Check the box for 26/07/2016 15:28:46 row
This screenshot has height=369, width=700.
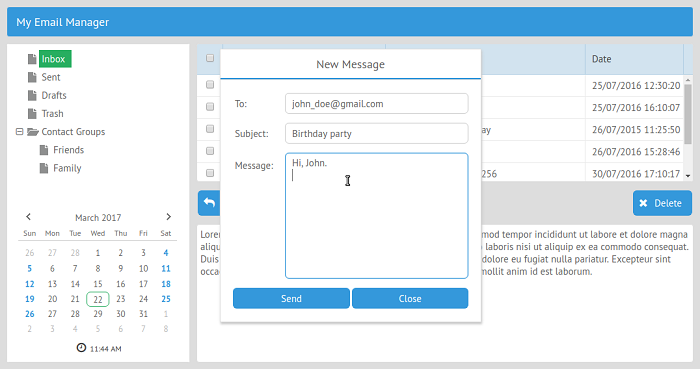pyautogui.click(x=210, y=151)
